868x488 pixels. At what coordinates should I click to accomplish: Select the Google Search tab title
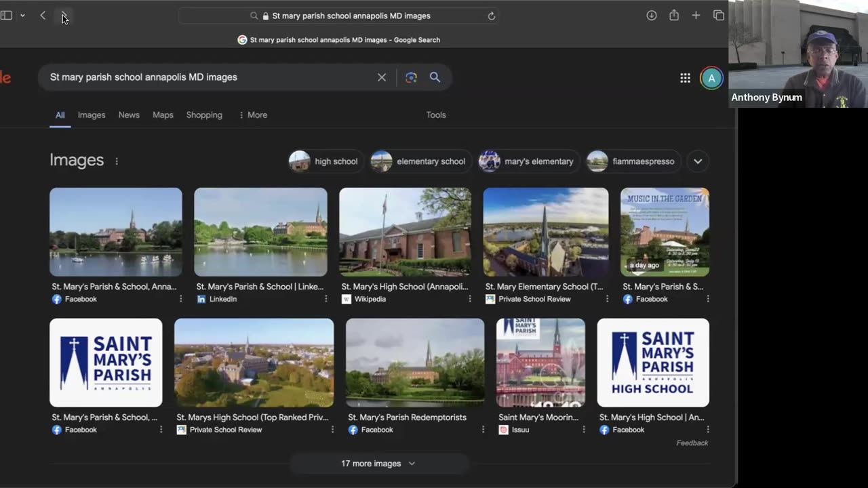click(339, 40)
